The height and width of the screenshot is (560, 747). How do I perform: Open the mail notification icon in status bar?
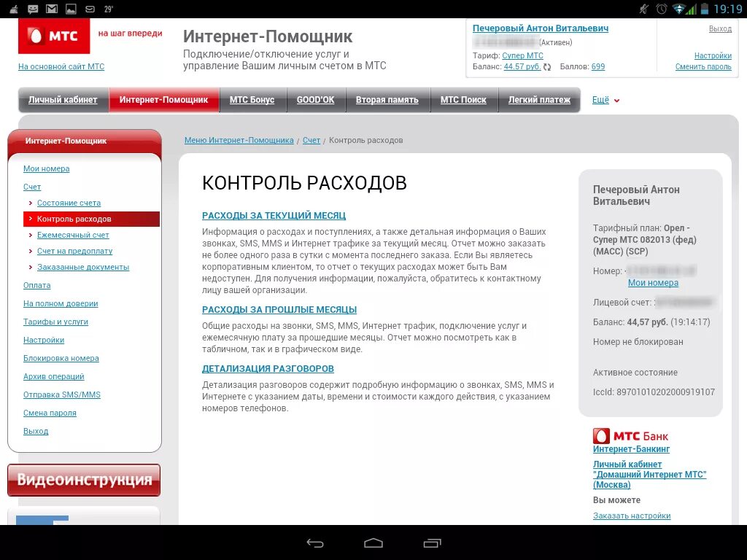click(x=52, y=9)
